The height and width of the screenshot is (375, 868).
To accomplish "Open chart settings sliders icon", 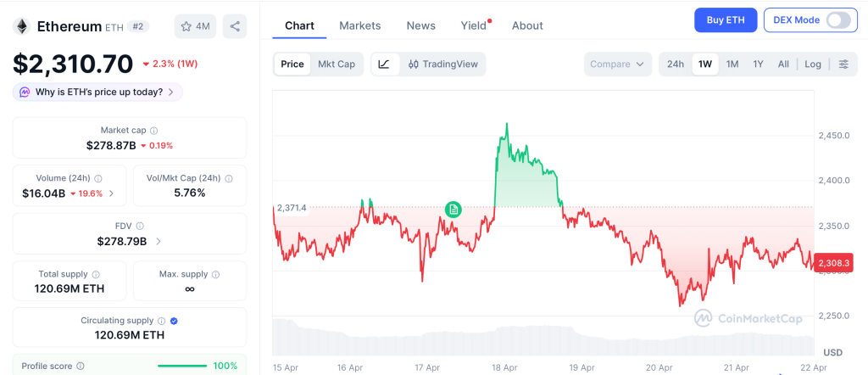I will (843, 64).
